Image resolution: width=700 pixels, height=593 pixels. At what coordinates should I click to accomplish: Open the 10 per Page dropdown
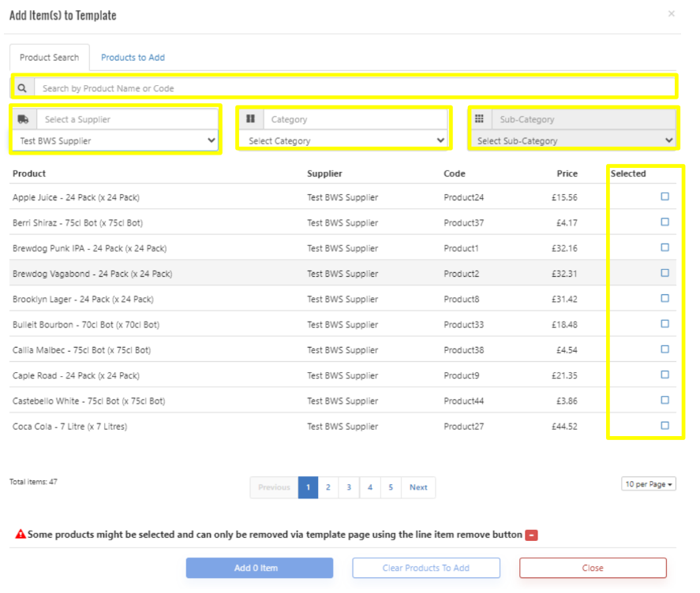tap(649, 484)
